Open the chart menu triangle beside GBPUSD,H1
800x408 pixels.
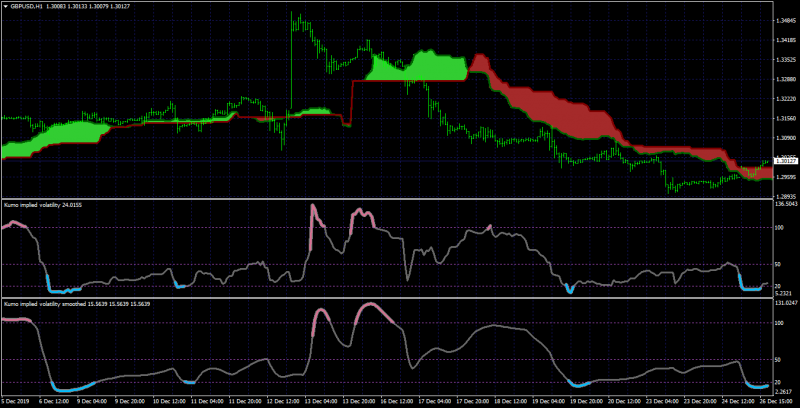click(6, 7)
